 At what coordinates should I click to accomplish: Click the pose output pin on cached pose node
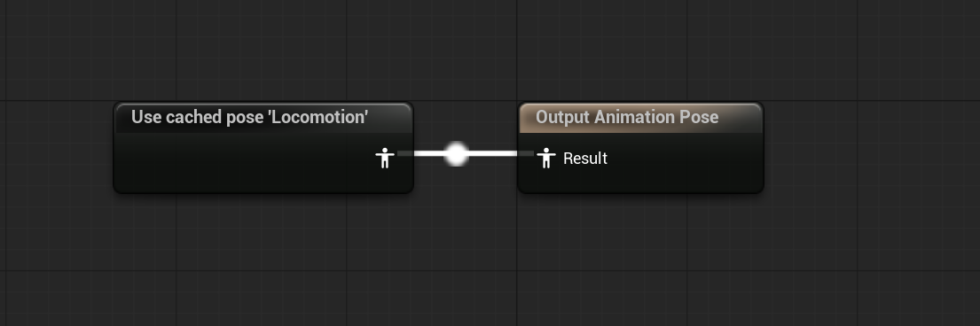(385, 158)
